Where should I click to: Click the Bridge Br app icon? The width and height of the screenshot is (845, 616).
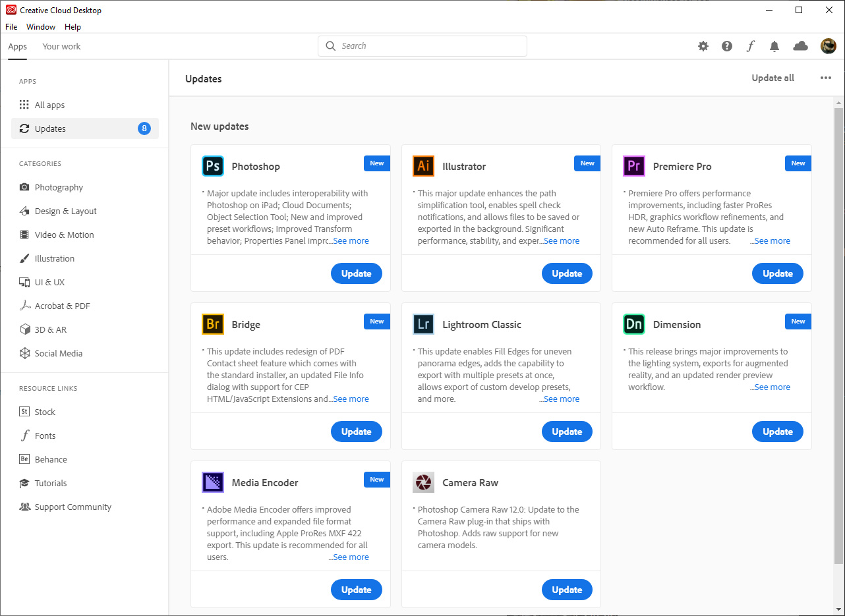tap(213, 324)
